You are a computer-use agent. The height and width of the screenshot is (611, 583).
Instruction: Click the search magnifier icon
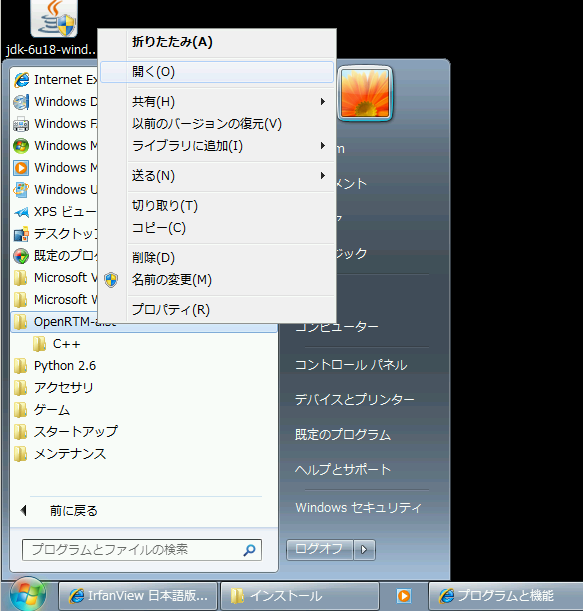249,550
